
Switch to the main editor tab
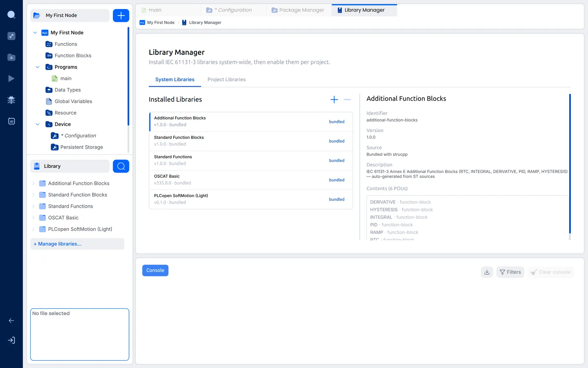click(168, 10)
